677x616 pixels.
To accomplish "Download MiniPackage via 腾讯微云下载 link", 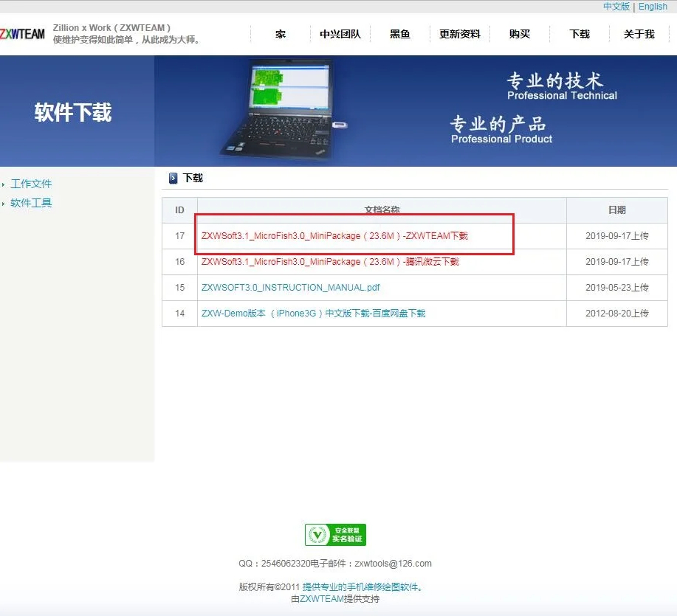I will (x=330, y=262).
